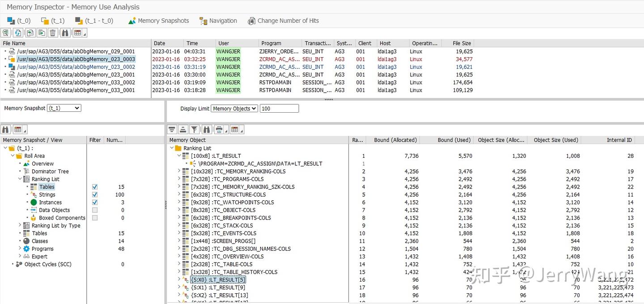This screenshot has width=644, height=304.
Task: Click the Delete trash can icon
Action: click(x=53, y=33)
